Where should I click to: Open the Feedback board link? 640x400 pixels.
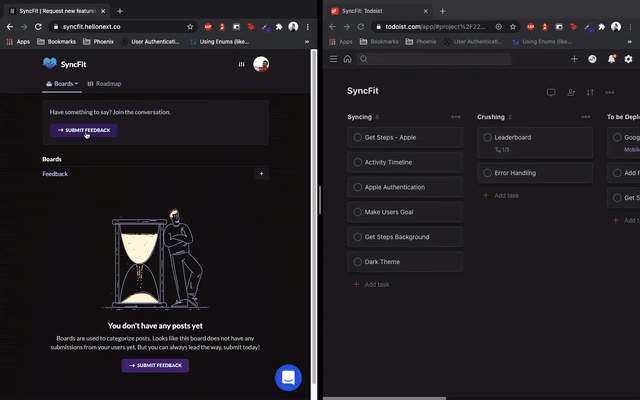pos(55,174)
